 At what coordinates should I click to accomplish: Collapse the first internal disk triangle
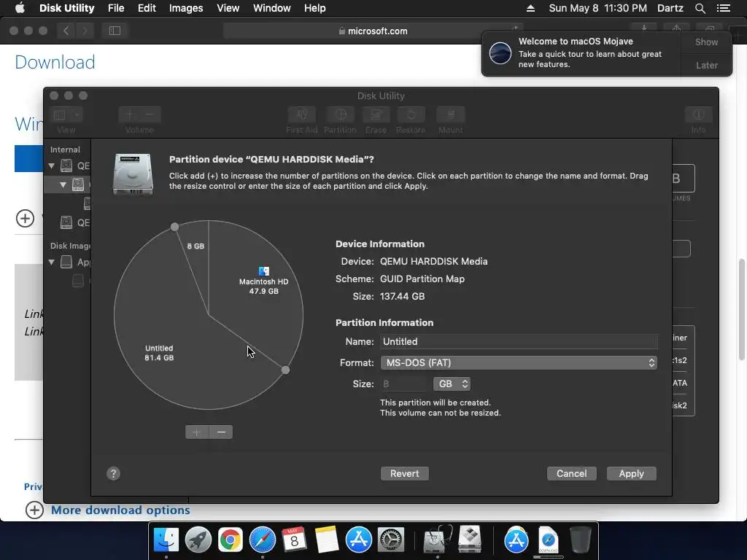[x=52, y=166]
